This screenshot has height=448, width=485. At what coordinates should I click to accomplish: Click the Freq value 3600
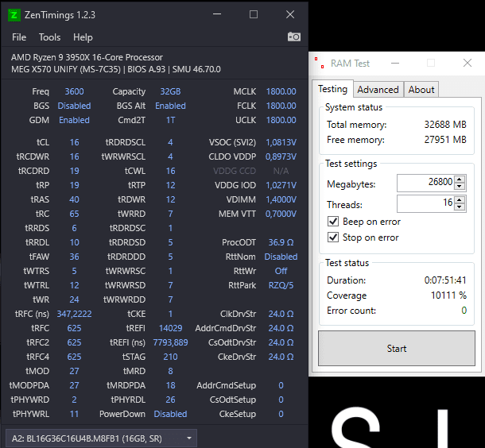74,91
